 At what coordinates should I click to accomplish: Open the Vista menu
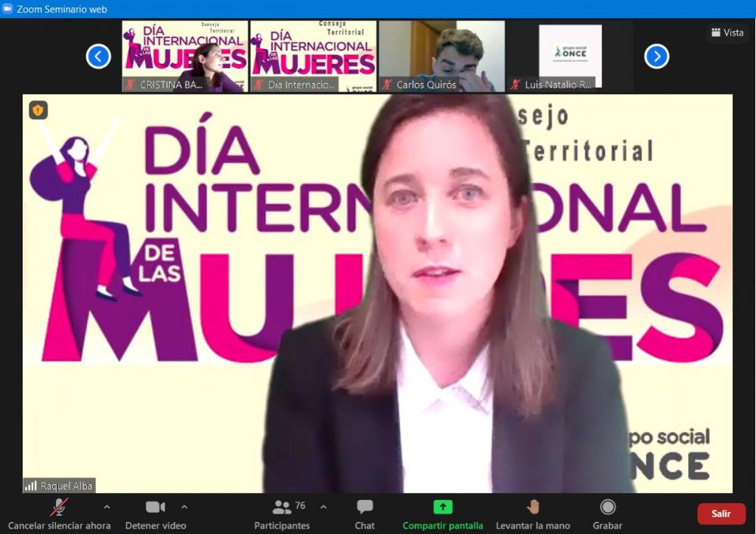pos(727,32)
